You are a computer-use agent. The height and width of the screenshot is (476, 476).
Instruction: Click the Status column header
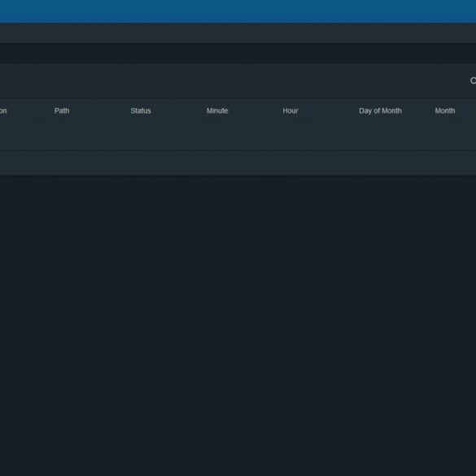141,111
